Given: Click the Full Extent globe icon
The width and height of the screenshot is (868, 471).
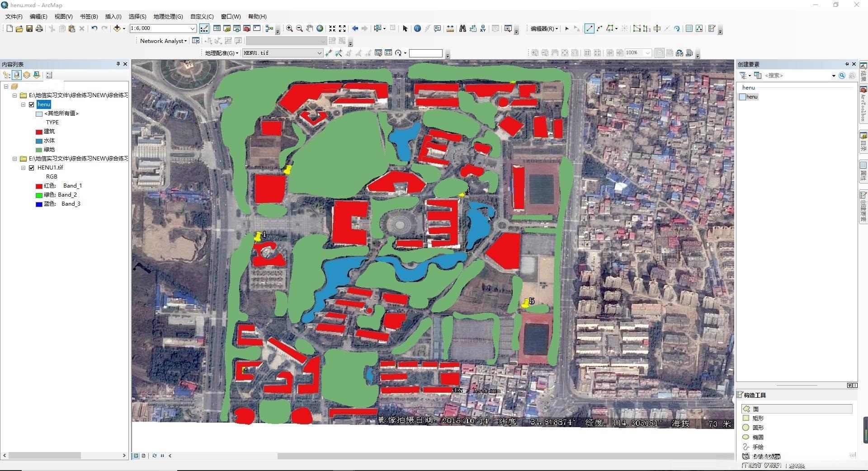Looking at the screenshot, I should pyautogui.click(x=320, y=28).
